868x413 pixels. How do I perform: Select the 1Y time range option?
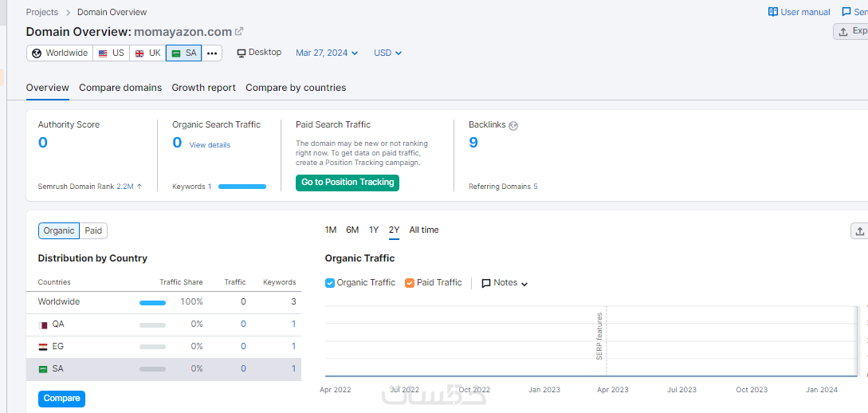(374, 230)
